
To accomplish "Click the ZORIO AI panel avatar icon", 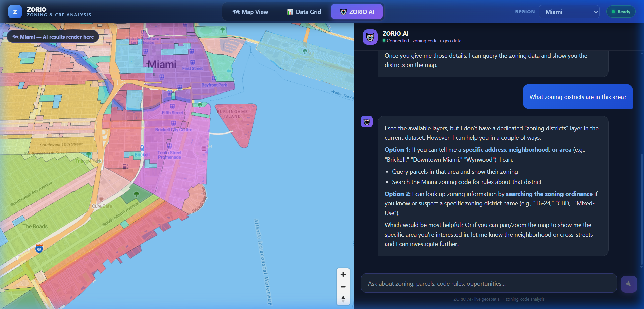I will pyautogui.click(x=370, y=37).
